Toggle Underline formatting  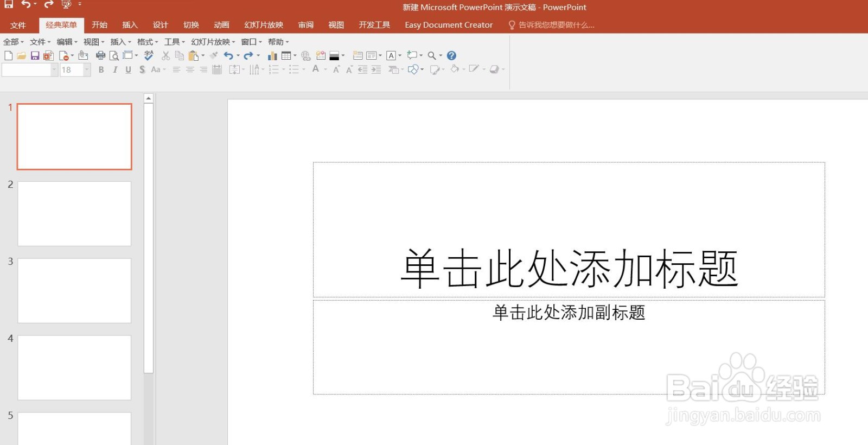coord(129,69)
